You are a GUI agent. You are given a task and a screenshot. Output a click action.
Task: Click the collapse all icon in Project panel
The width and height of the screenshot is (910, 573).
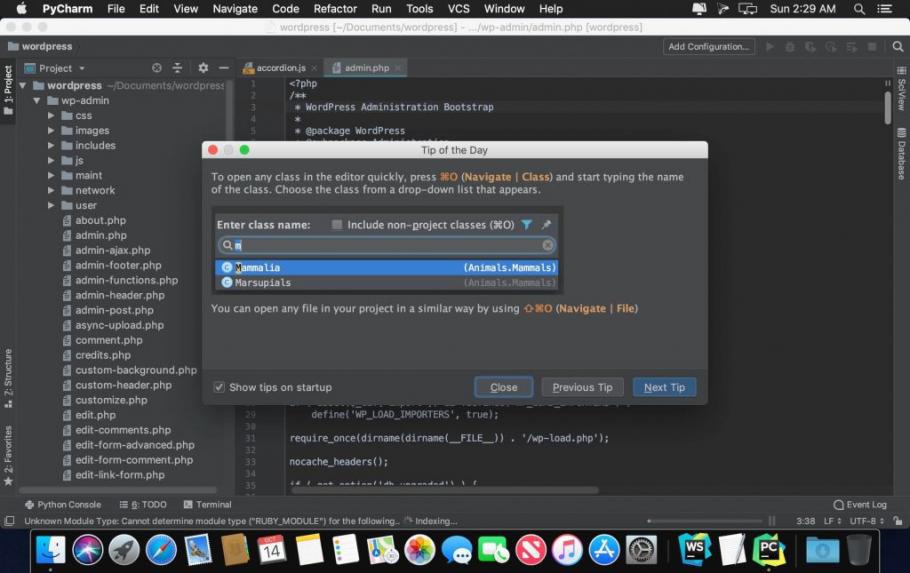tap(177, 68)
